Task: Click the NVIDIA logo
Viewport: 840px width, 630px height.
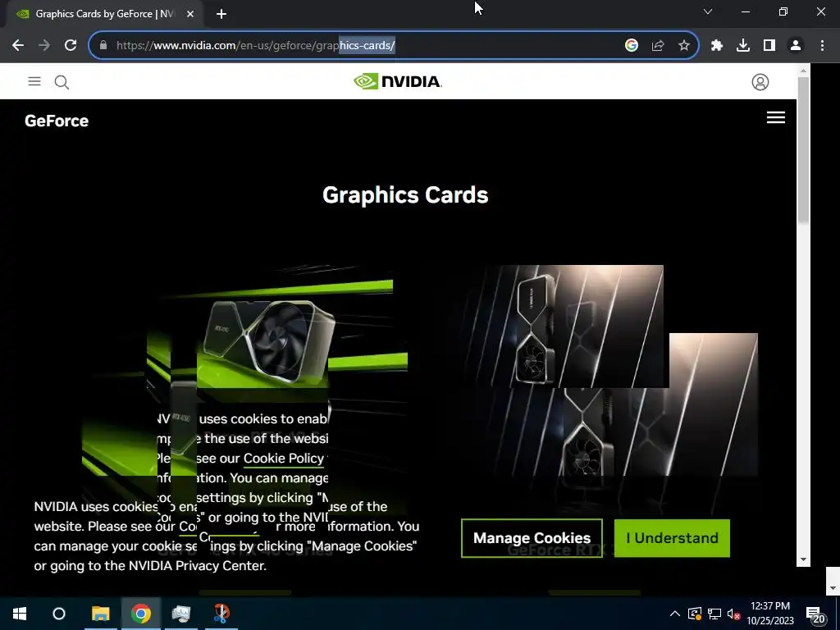Action: 398,81
